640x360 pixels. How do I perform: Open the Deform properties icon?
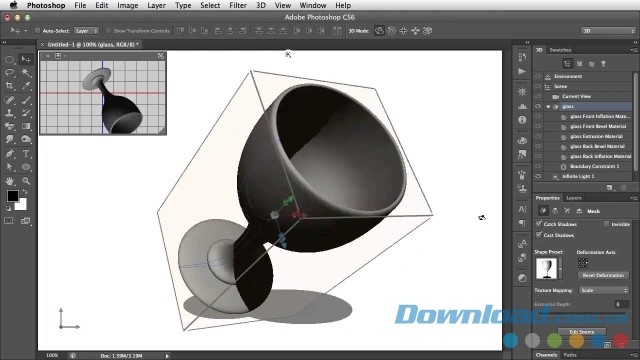pos(555,211)
